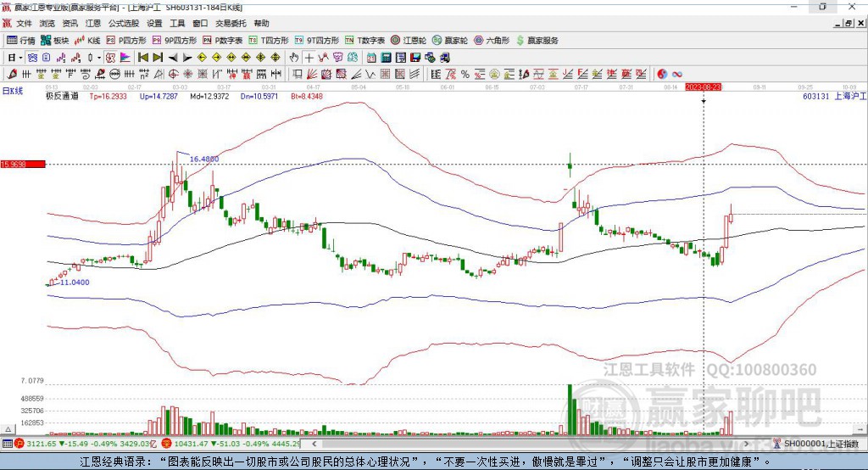Screen dimensions: 868x470
Task: Click the Tp=16.2933 indicator value
Action: click(x=108, y=97)
